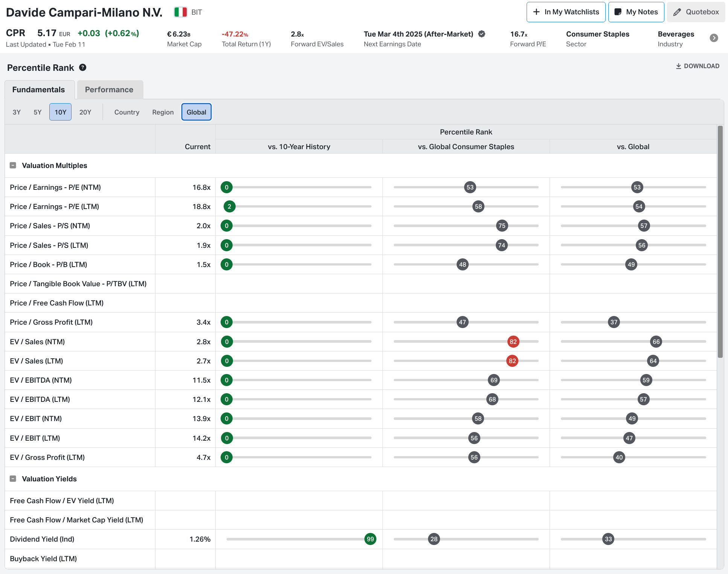Viewport: 728px width, 574px height.
Task: Click the Free Cash Flow / EV Yield label
Action: [x=62, y=501]
